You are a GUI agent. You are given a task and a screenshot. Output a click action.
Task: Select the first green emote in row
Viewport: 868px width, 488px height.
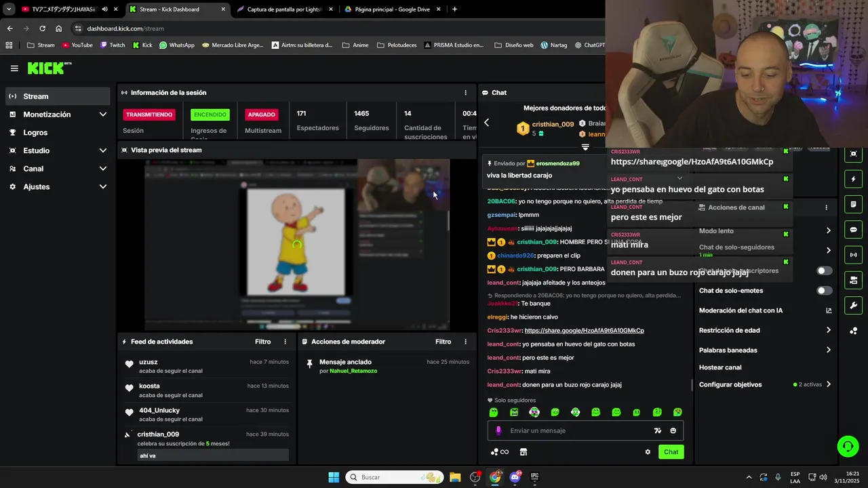pyautogui.click(x=494, y=412)
